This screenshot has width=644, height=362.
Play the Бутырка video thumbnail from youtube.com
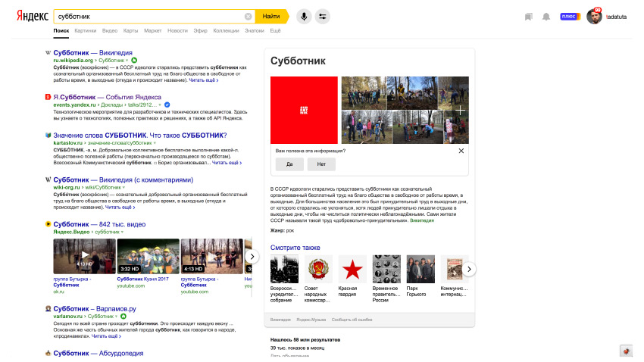212,257
